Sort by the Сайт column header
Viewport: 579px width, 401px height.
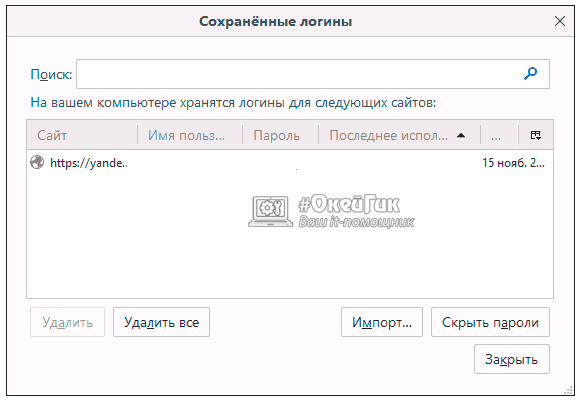click(82, 135)
